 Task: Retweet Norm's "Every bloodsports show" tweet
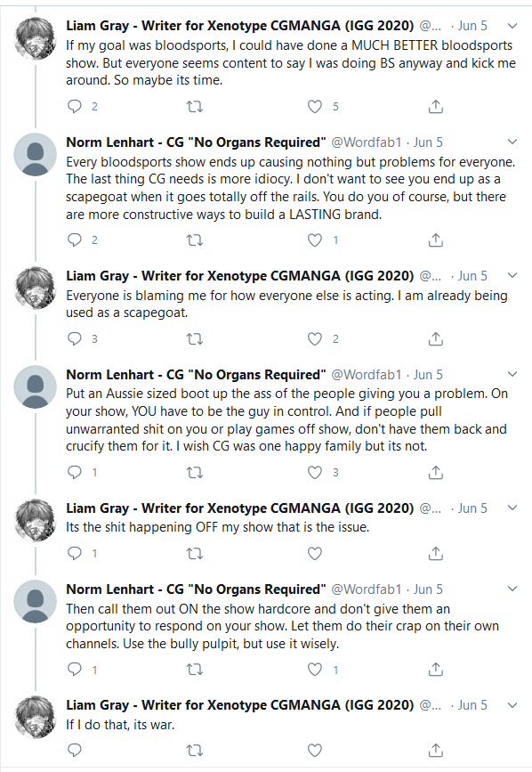pyautogui.click(x=195, y=240)
